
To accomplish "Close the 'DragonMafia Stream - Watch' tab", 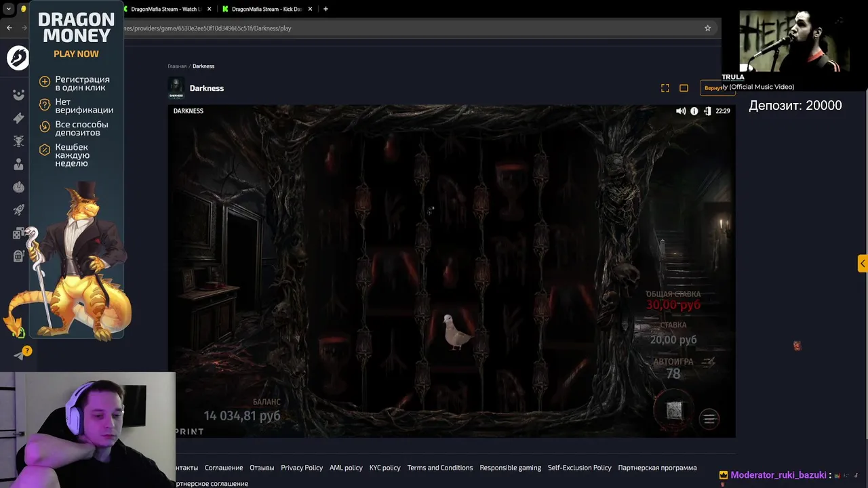I will click(x=210, y=9).
